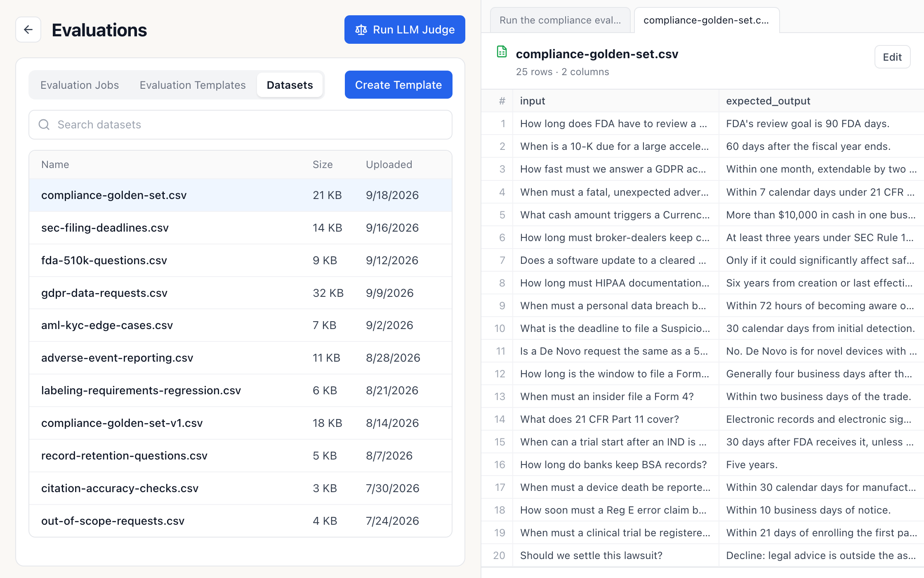Viewport: 924px width, 578px height.
Task: Select 'What does 21 CFR Part 11 cover?' cell
Action: (x=615, y=419)
